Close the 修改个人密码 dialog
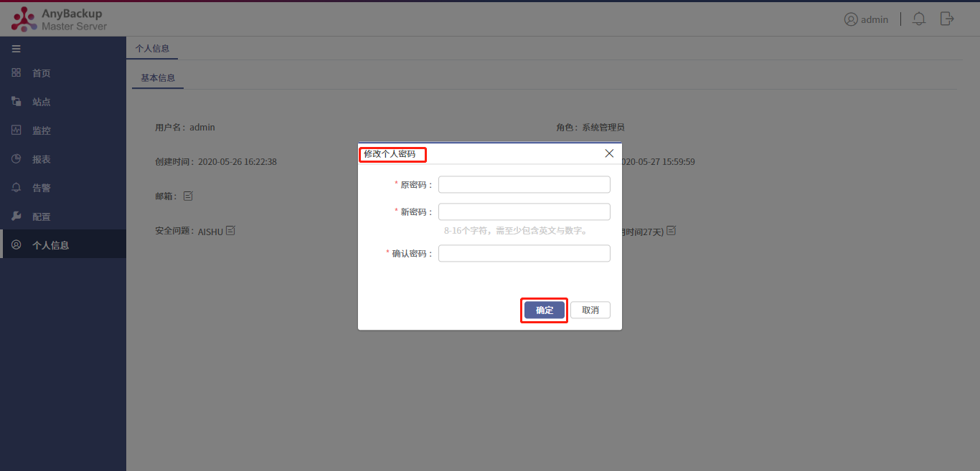 click(609, 153)
